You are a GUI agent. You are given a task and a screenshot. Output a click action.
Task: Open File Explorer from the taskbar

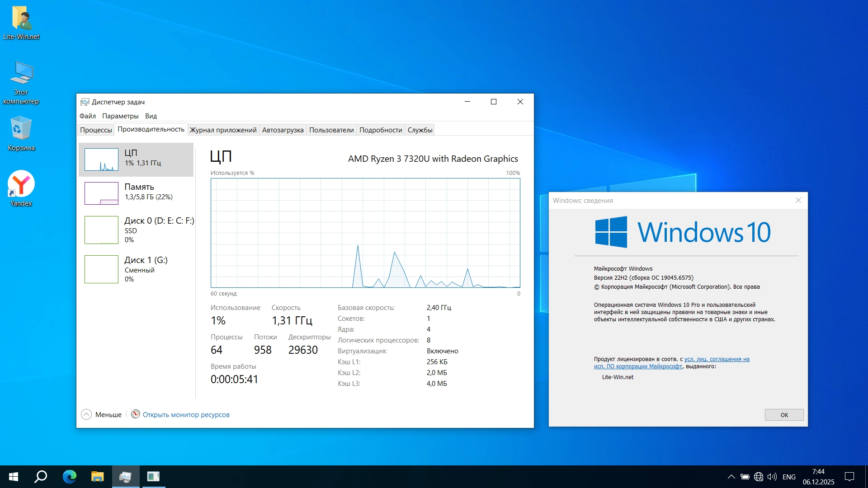[x=97, y=477]
